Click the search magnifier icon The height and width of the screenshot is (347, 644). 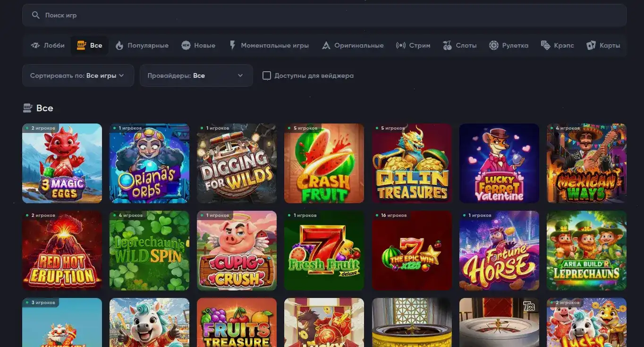pos(35,15)
